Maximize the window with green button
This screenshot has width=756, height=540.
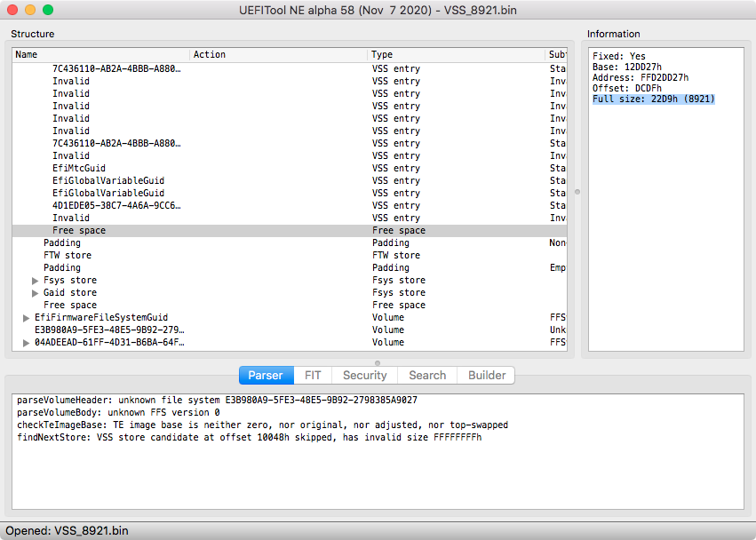pos(48,10)
